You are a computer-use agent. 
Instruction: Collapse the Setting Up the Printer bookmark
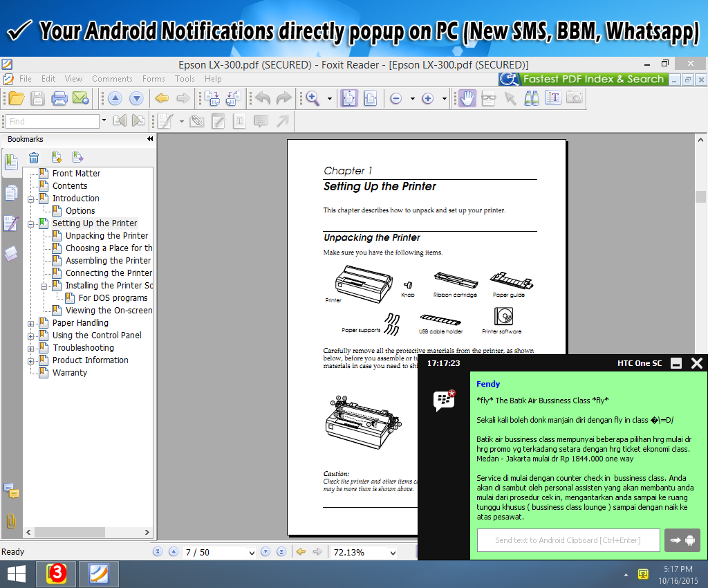pyautogui.click(x=31, y=223)
